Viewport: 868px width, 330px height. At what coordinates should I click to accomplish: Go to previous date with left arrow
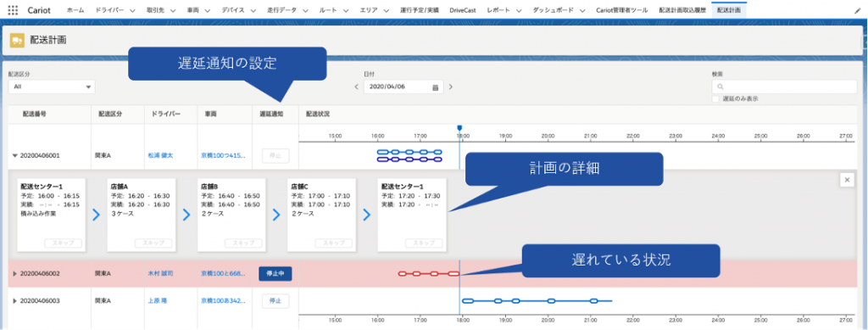[356, 87]
